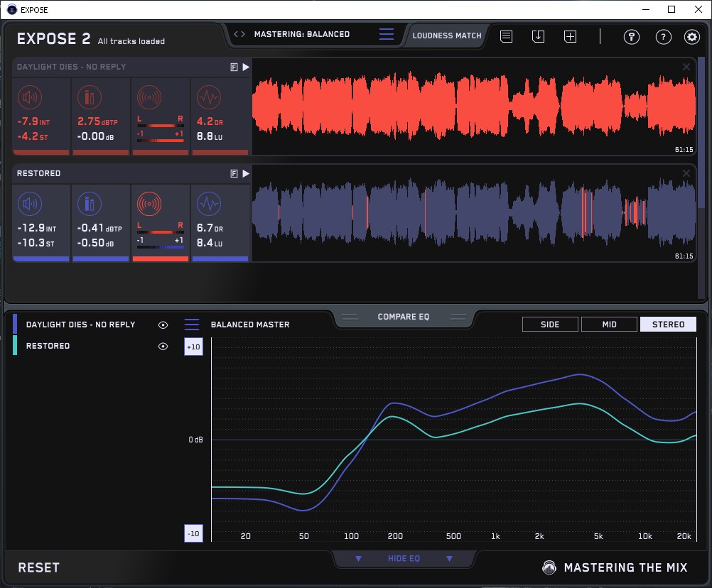
Task: Click dynamic range icon on Daylight Dies track
Action: point(208,97)
